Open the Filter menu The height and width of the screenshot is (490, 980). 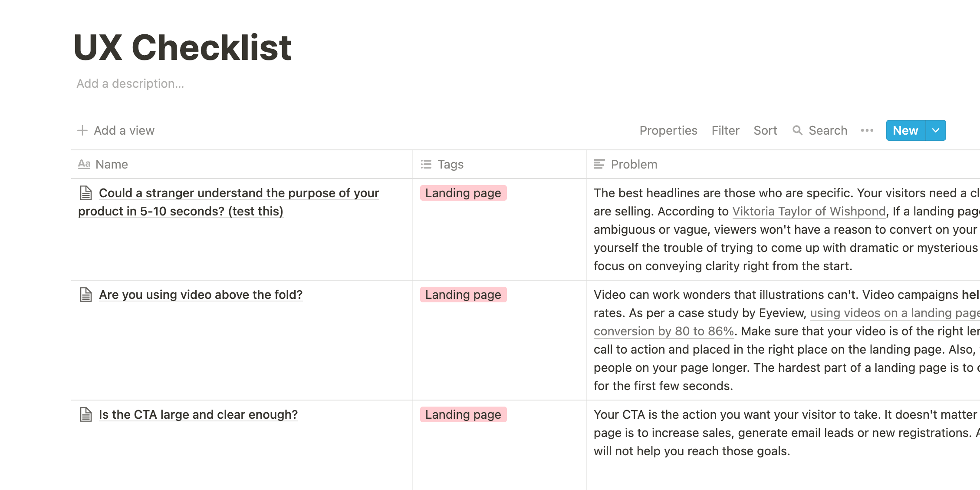tap(725, 130)
